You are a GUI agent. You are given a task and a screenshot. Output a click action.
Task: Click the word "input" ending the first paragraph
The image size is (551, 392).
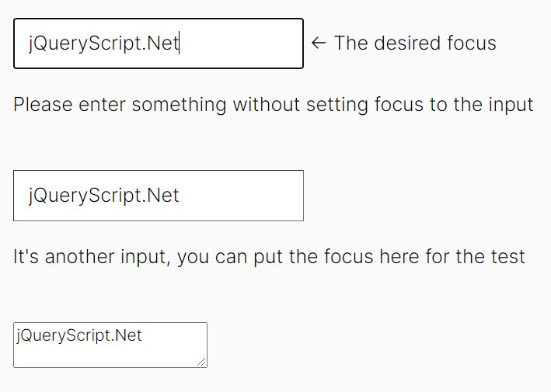(x=511, y=105)
